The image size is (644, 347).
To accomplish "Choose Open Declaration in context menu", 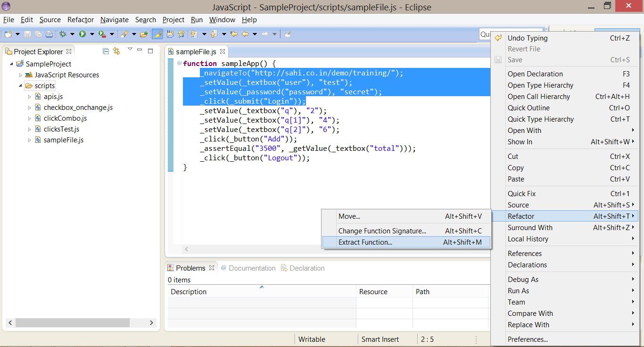I will (x=535, y=74).
